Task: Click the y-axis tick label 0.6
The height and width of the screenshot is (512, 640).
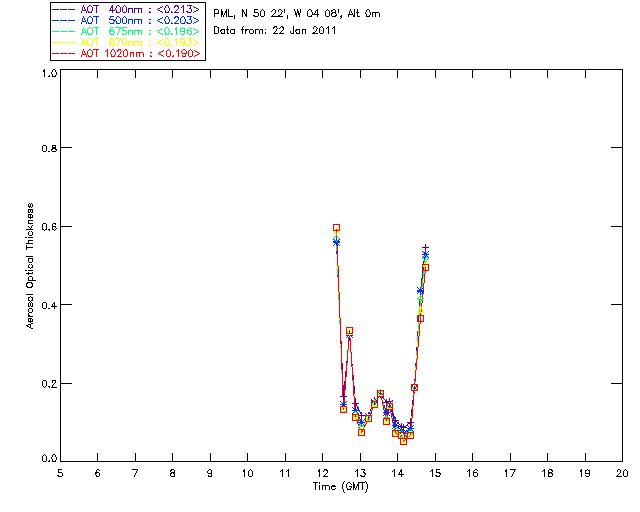Action: click(x=49, y=227)
